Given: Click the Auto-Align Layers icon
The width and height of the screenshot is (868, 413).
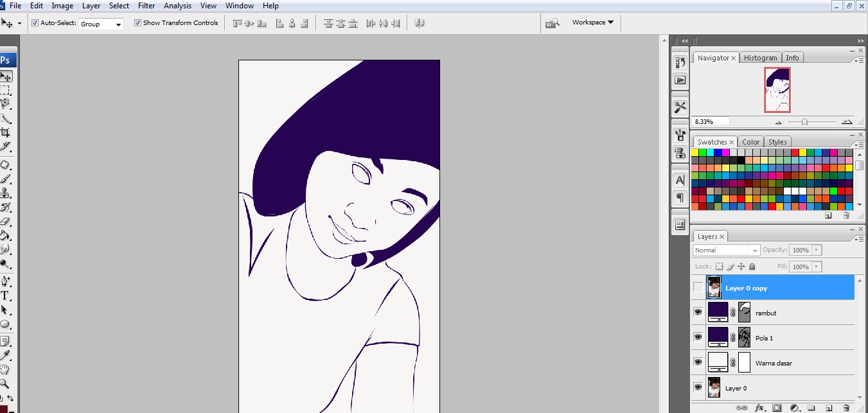Looking at the screenshot, I should point(420,23).
